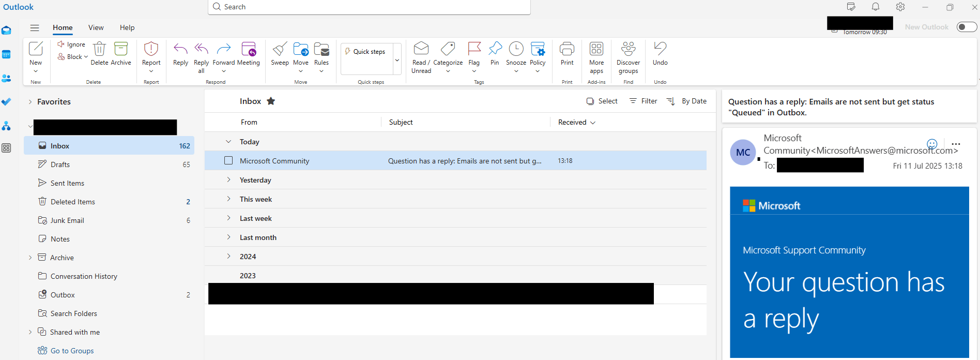Expand the This week group
The width and height of the screenshot is (980, 360).
[228, 199]
